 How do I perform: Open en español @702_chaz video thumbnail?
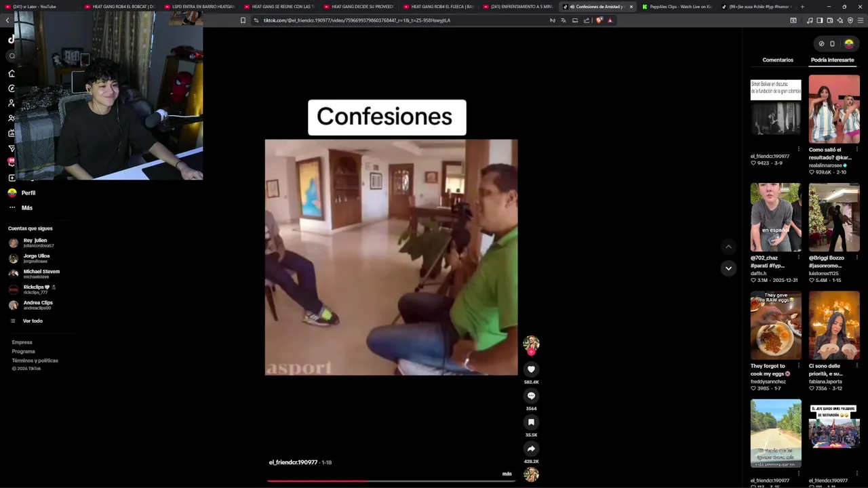(776, 217)
